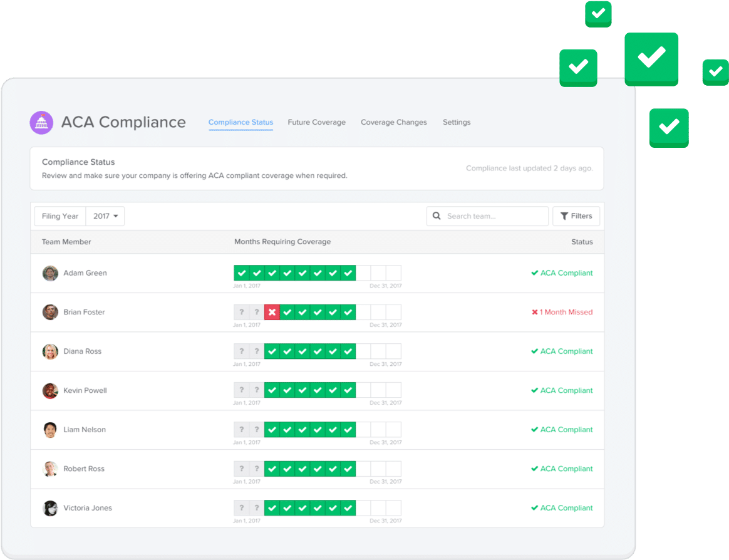Click Kevin Powell's ACA Compliant status

[562, 390]
